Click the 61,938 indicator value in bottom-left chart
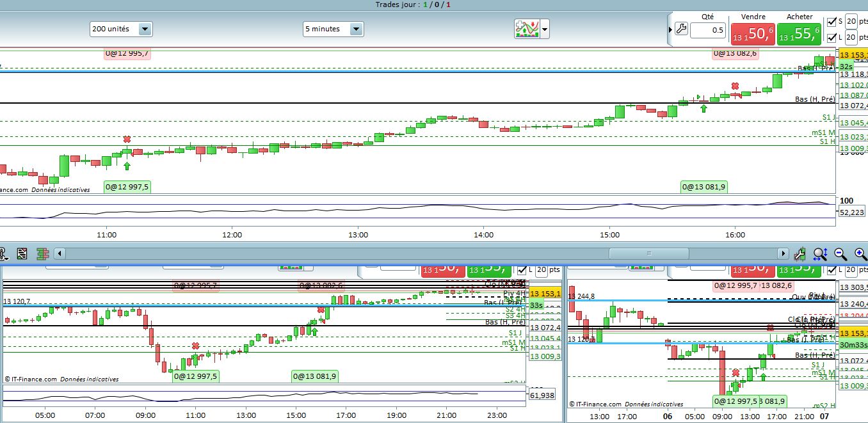The width and height of the screenshot is (868, 423). 543,395
